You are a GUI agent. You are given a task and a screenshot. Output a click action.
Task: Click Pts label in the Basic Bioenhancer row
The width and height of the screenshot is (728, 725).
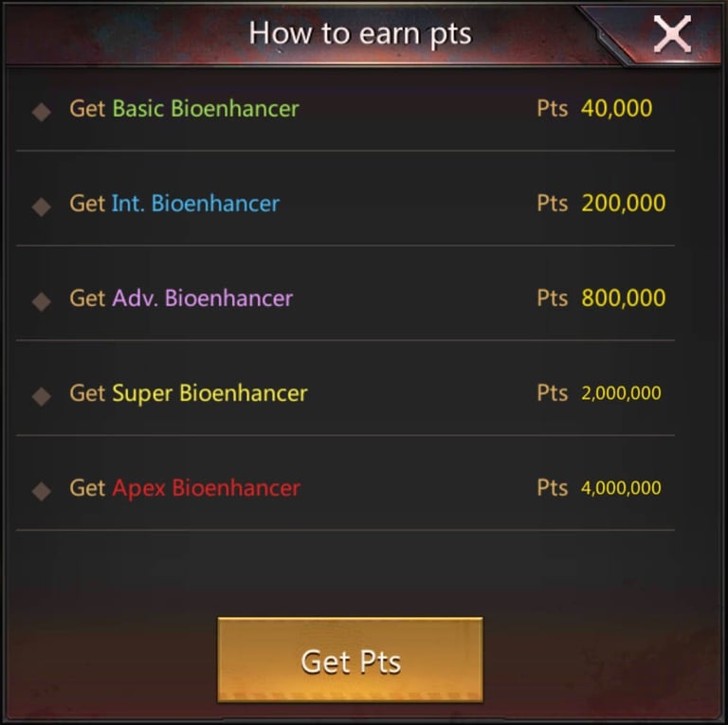(553, 109)
